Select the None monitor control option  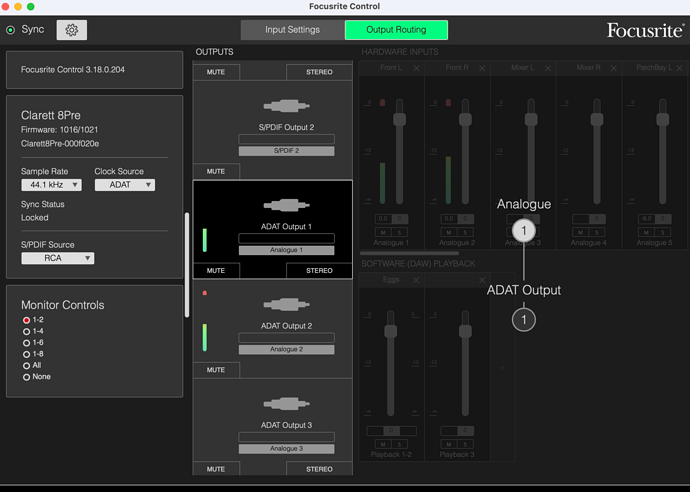click(26, 377)
